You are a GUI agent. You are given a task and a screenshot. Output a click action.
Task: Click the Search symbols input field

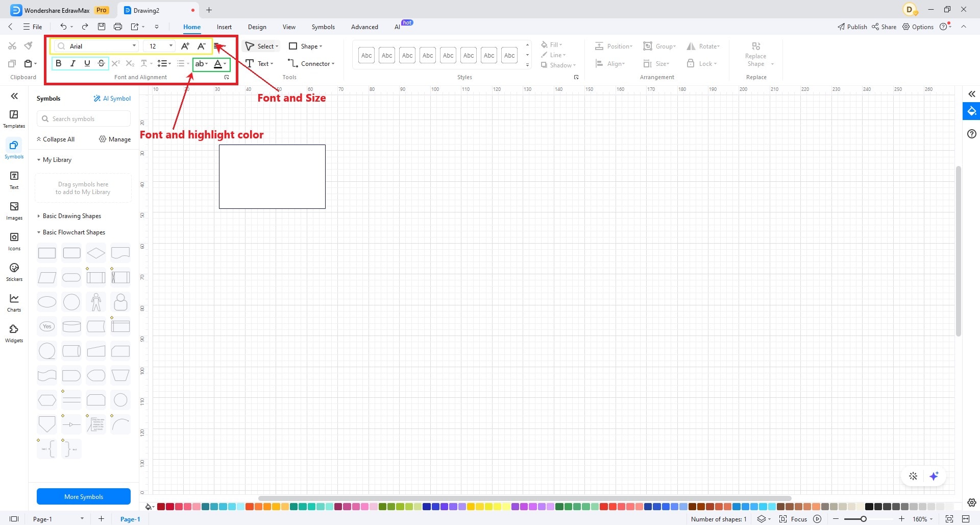pos(84,119)
